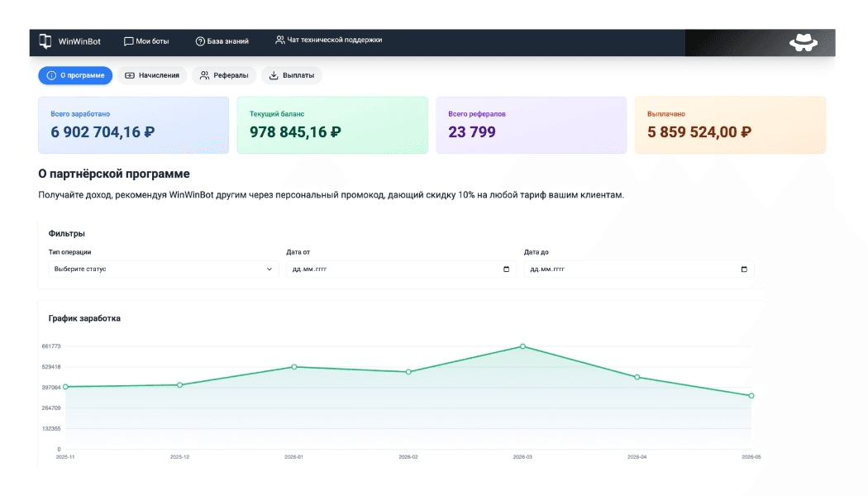868x496 pixels.
Task: Open calendar icon in Дата от field
Action: (x=506, y=269)
